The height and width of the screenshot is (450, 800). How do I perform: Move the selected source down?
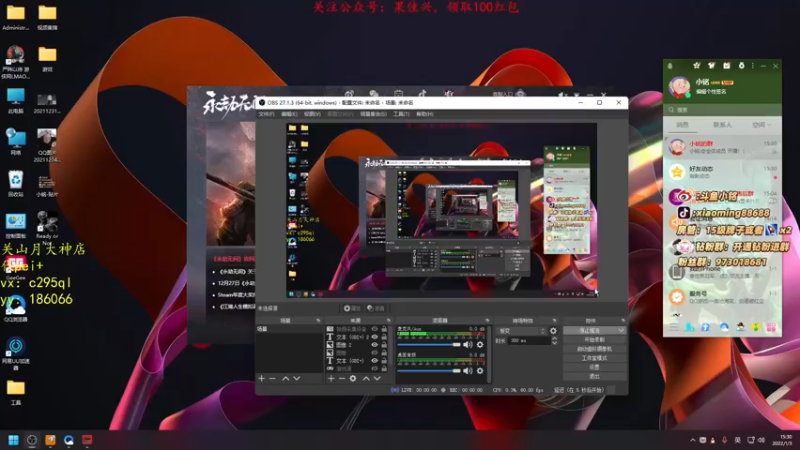pyautogui.click(x=377, y=379)
